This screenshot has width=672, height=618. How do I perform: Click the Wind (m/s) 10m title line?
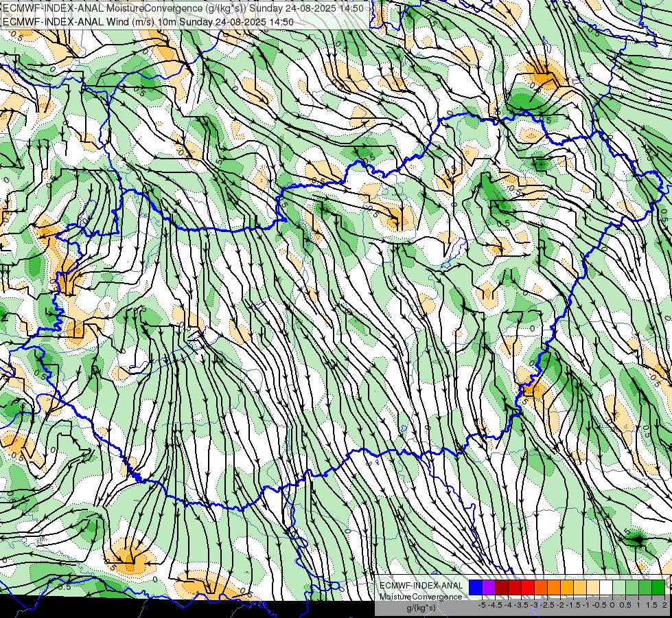coord(148,22)
